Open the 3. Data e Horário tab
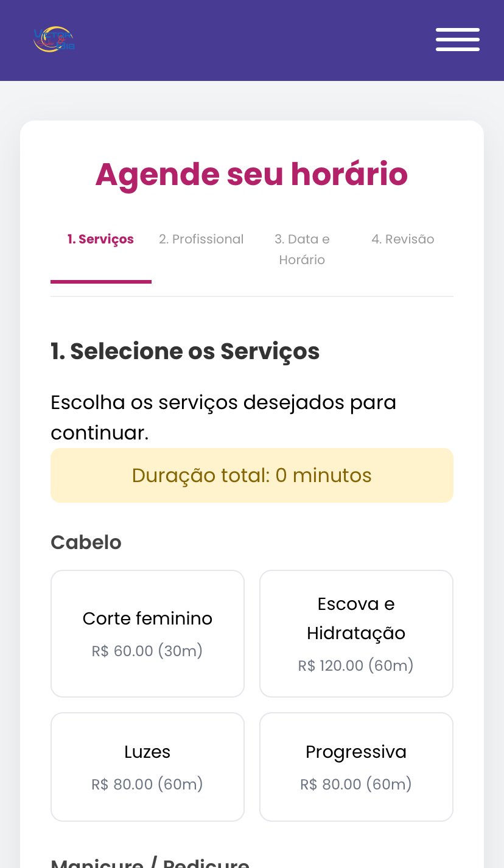 click(302, 249)
